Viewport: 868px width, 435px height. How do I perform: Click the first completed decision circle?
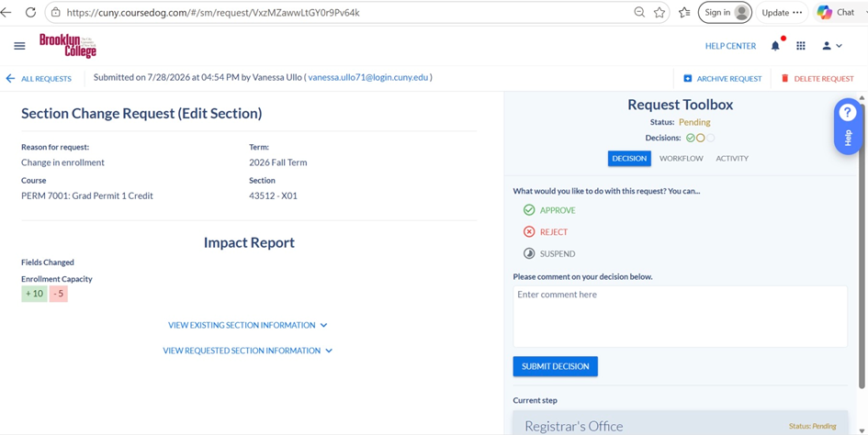[x=691, y=138]
